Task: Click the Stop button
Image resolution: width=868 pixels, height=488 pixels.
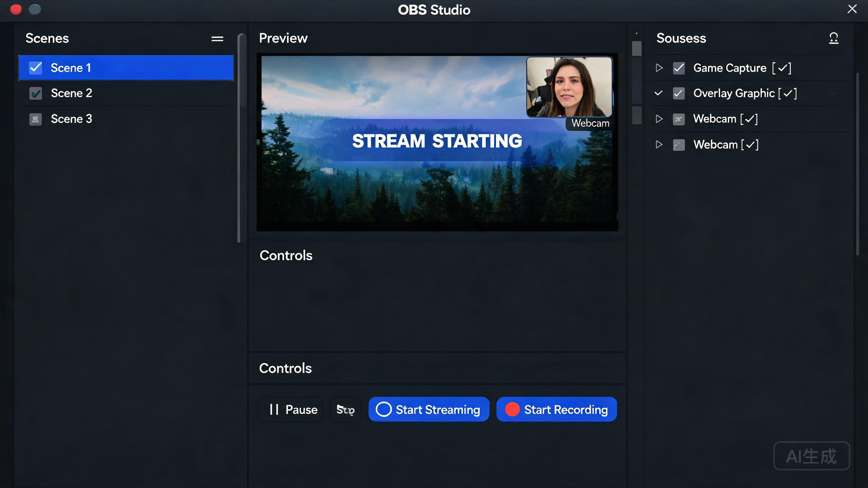Action: click(346, 409)
